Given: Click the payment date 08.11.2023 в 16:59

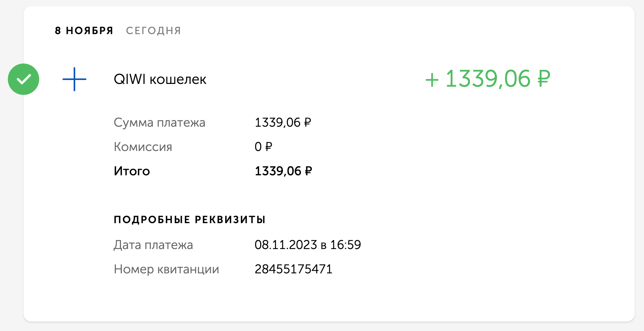Looking at the screenshot, I should tap(308, 245).
